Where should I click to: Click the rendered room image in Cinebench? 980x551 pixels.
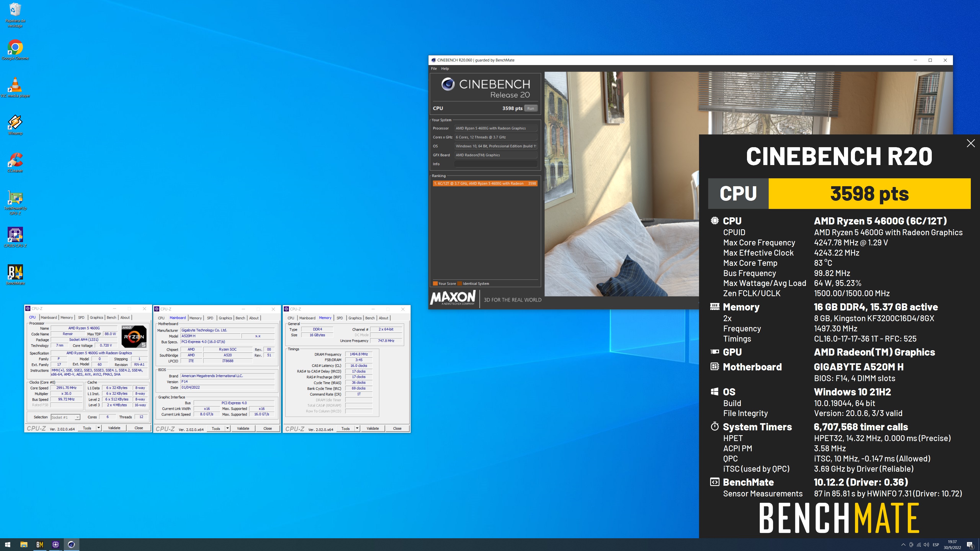click(x=622, y=184)
